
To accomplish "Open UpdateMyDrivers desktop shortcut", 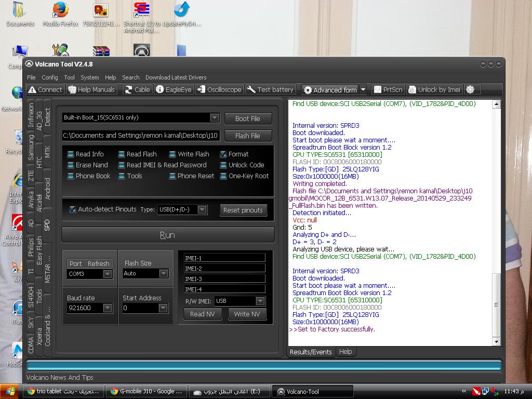I will [x=182, y=14].
